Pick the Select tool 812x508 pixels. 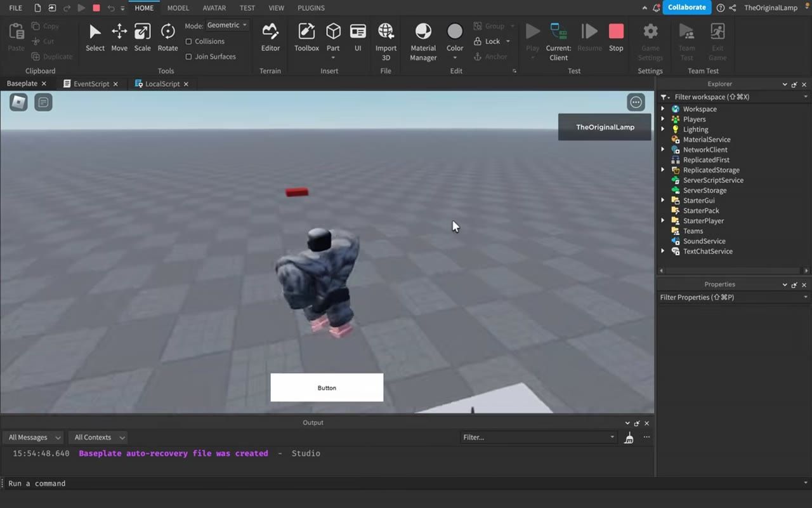[95, 38]
